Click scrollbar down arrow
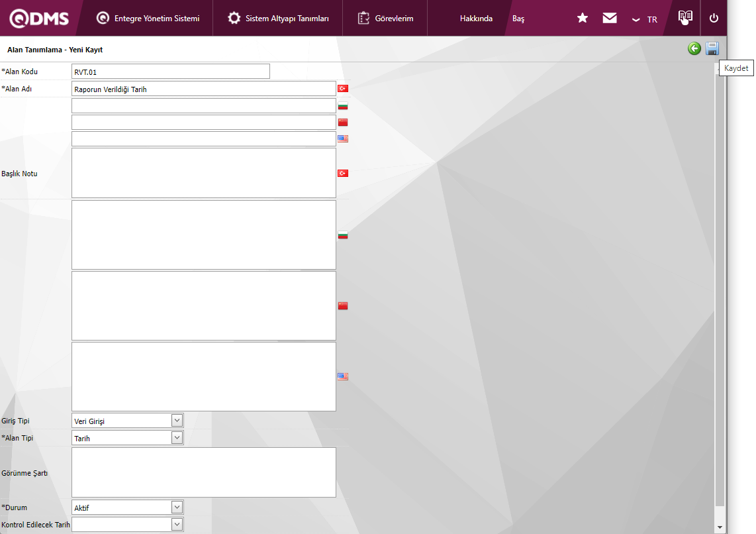Screen dimensions: 756x534 point(720,527)
